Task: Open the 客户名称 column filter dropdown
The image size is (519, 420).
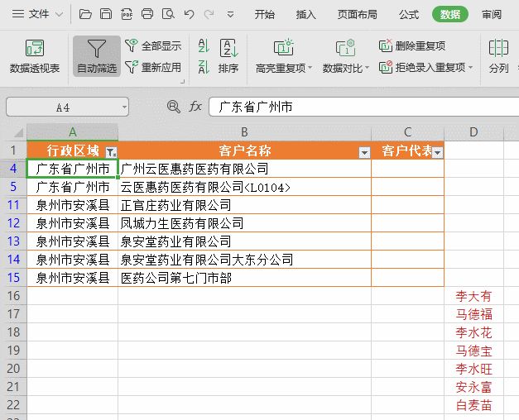Action: click(363, 152)
